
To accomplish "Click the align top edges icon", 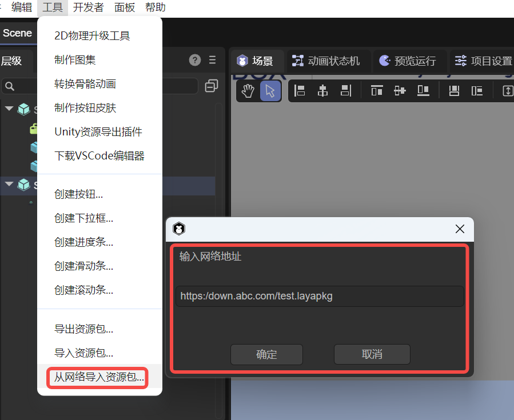I will [x=377, y=91].
